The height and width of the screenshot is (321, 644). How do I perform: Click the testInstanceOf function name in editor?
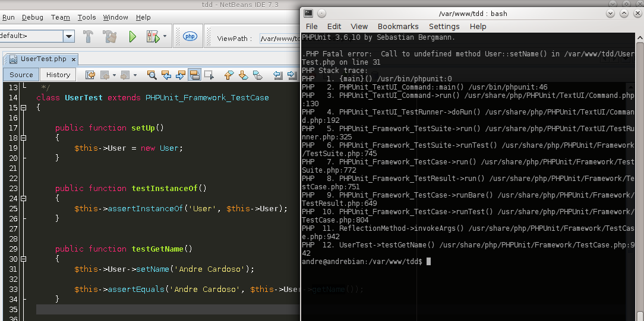pyautogui.click(x=165, y=189)
